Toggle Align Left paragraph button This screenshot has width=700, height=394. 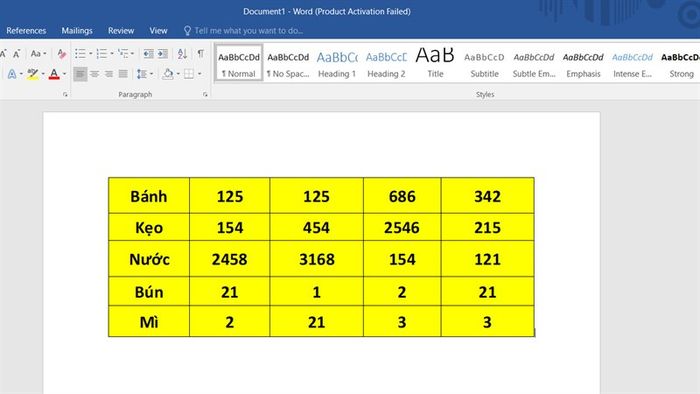coord(80,74)
